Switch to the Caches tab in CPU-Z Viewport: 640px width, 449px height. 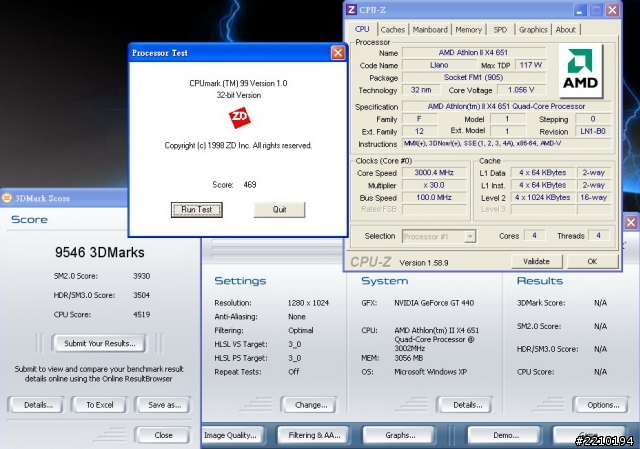(x=392, y=29)
